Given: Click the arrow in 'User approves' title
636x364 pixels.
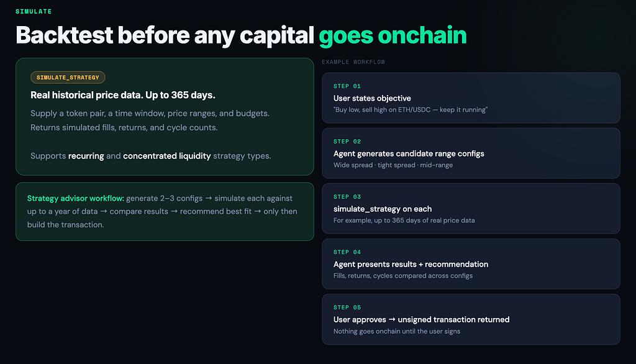Looking at the screenshot, I should pyautogui.click(x=392, y=319).
